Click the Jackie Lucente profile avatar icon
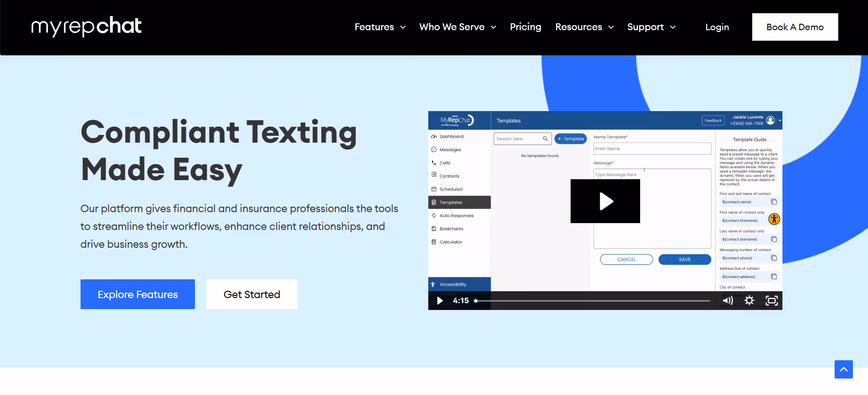This screenshot has height=395, width=868. click(771, 120)
